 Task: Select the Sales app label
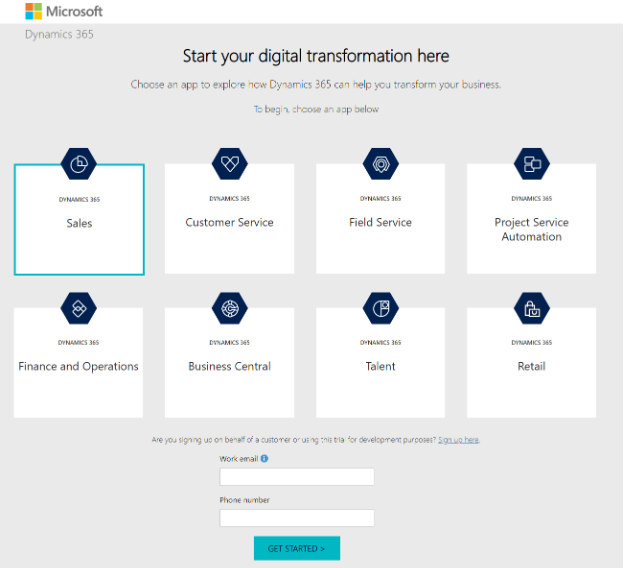pos(79,223)
